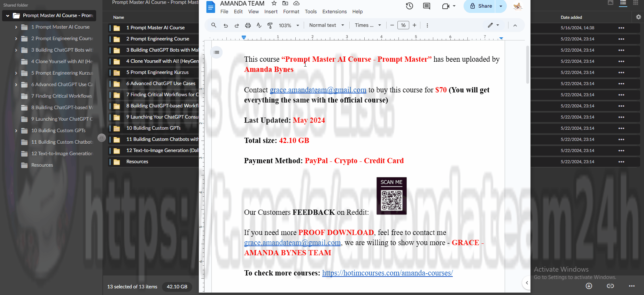
Task: Open the hotimcourses.com amanda-courses link
Action: 387,273
